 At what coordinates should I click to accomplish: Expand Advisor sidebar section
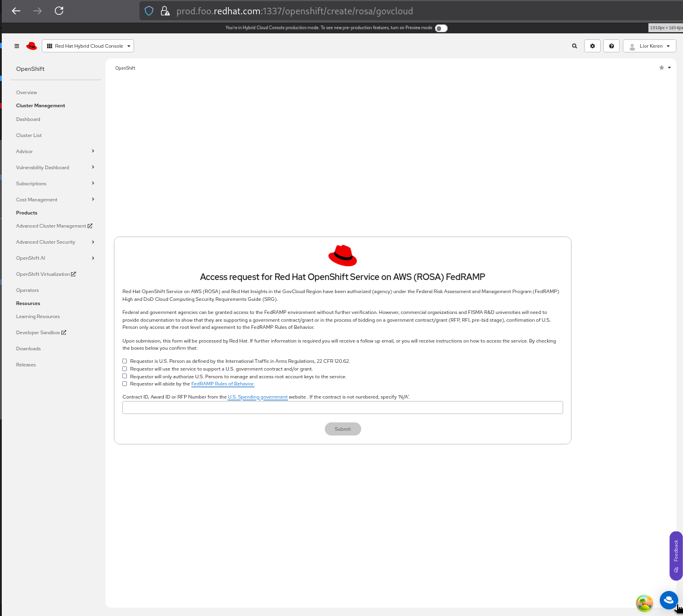point(55,151)
